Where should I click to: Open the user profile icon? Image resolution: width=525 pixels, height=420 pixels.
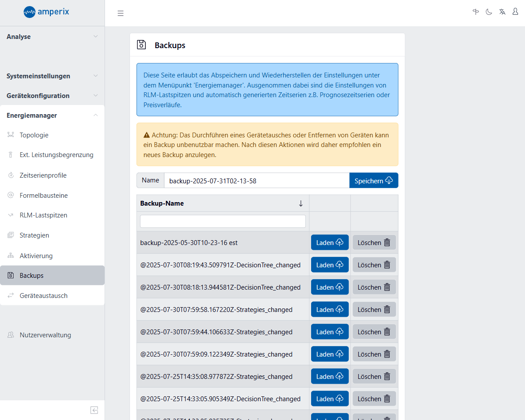click(x=515, y=12)
